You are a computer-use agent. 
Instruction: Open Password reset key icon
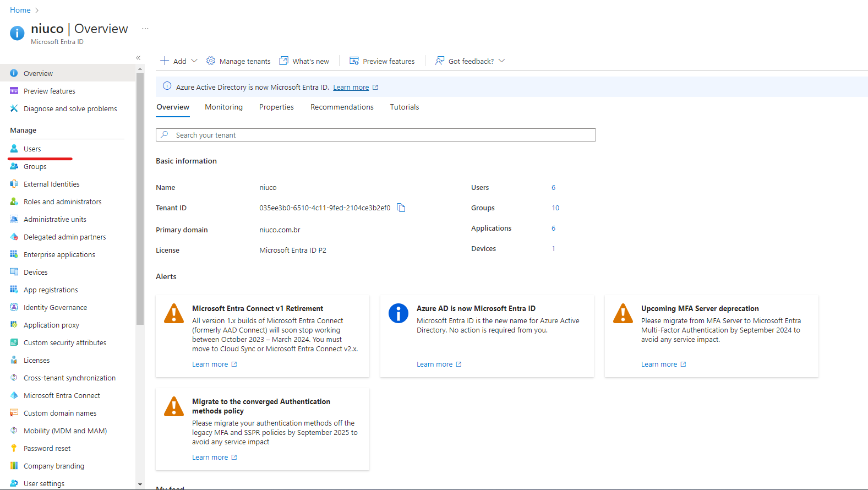[x=14, y=448]
